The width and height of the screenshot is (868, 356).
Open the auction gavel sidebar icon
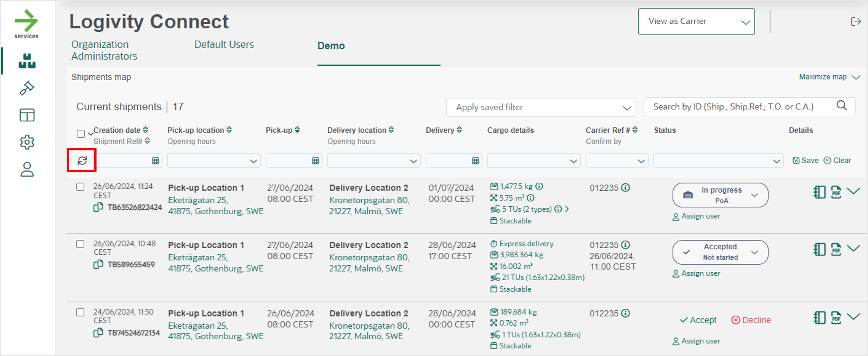point(27,88)
